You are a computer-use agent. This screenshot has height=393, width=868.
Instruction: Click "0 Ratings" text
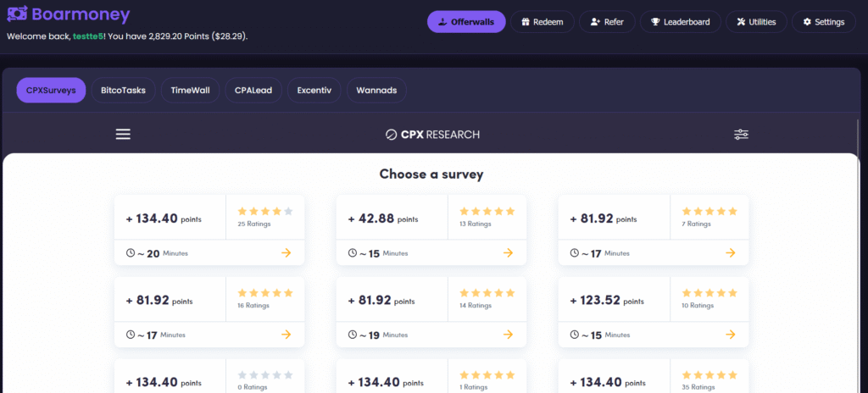(252, 387)
